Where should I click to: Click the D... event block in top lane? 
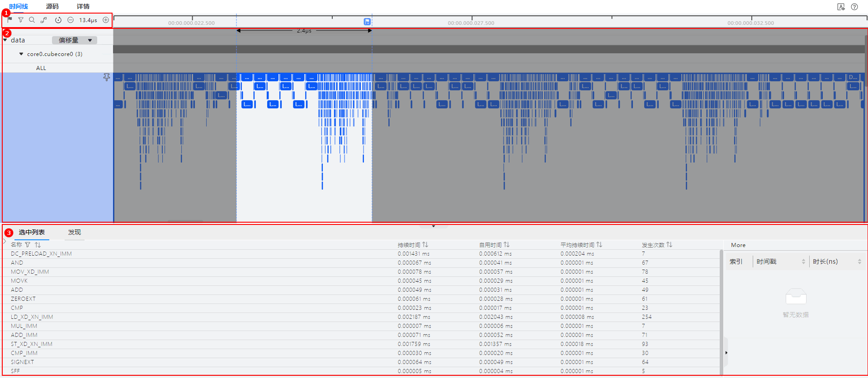[853, 77]
